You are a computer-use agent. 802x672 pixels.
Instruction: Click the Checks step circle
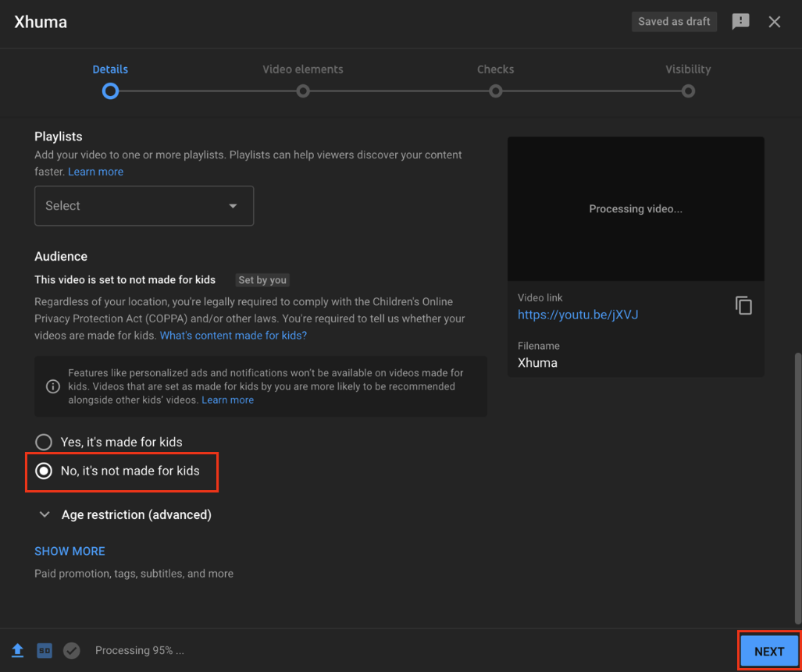tap(495, 91)
